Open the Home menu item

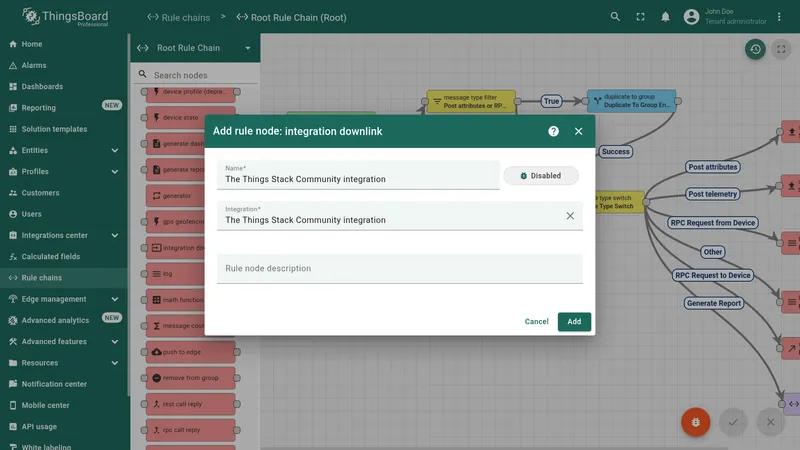(x=64, y=44)
